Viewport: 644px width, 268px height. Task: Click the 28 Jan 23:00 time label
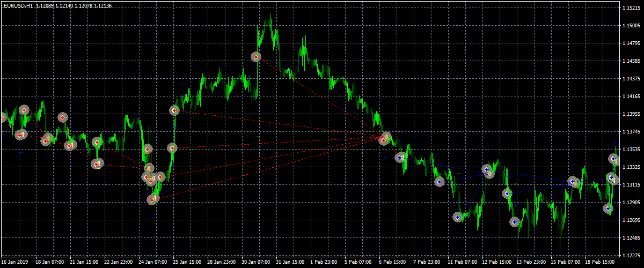[x=222, y=262]
